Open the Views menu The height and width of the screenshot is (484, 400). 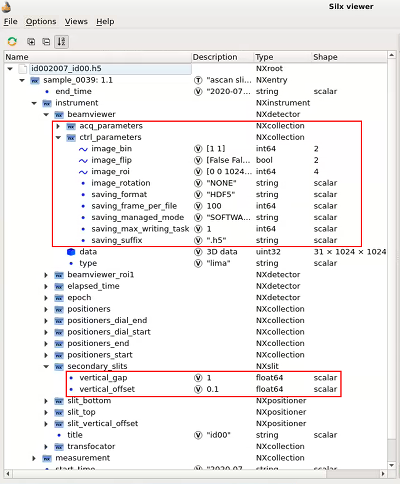76,22
